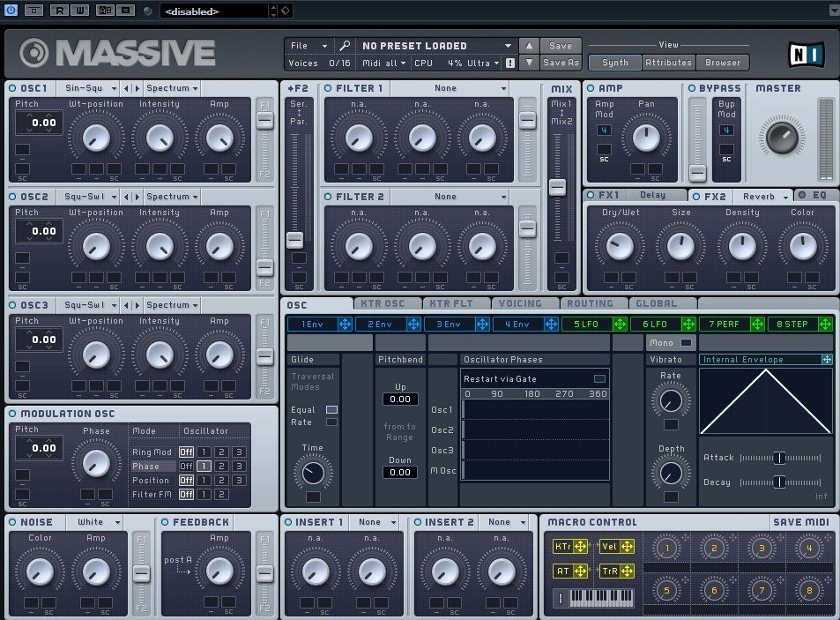This screenshot has width=840, height=620.
Task: Open the Noise White type dropdown
Action: pyautogui.click(x=95, y=522)
